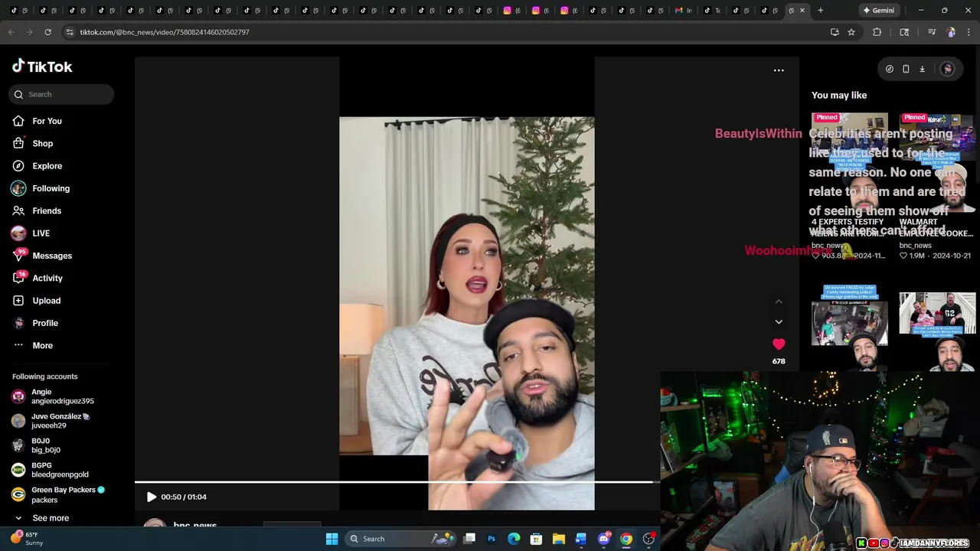Click the download desktop app icon
Screen dimensions: 980x551
pyautogui.click(x=922, y=69)
